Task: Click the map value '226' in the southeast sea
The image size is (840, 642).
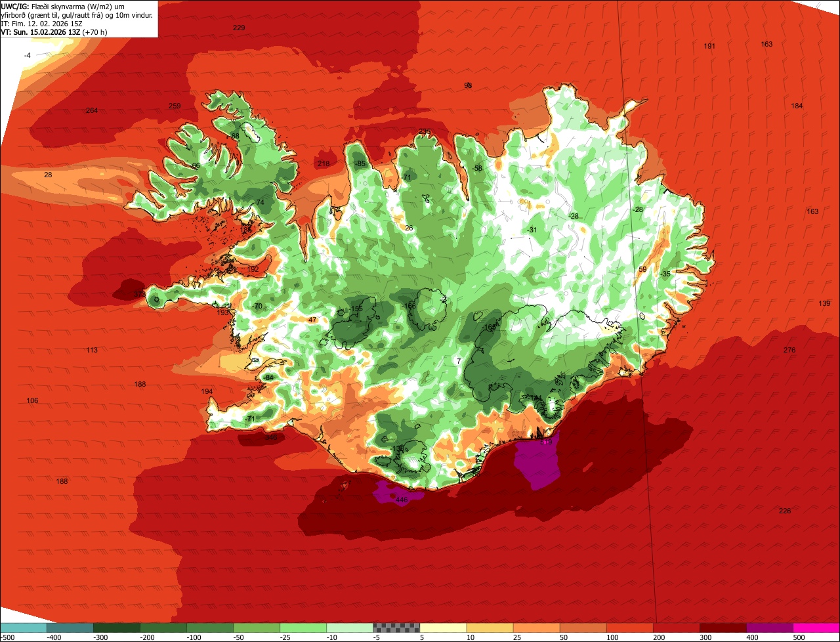Action: 785,511
